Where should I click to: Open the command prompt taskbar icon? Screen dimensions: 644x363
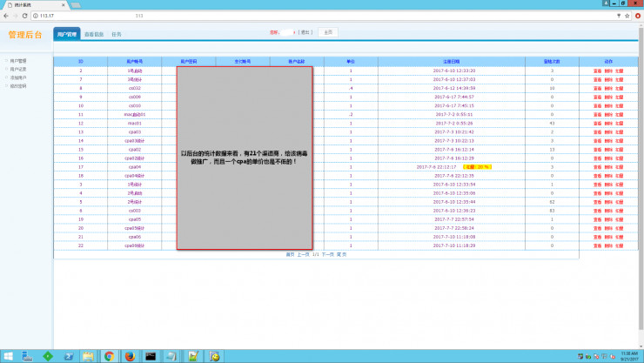pos(151,355)
